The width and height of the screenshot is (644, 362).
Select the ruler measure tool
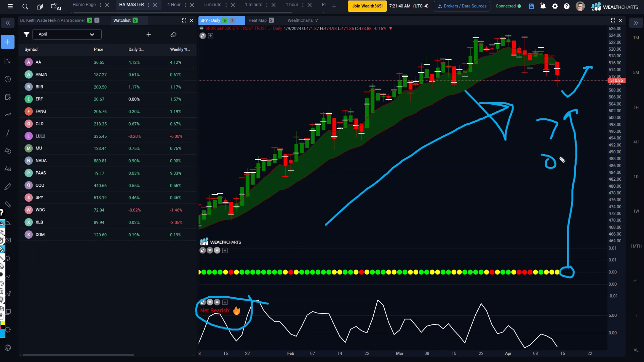point(8,204)
